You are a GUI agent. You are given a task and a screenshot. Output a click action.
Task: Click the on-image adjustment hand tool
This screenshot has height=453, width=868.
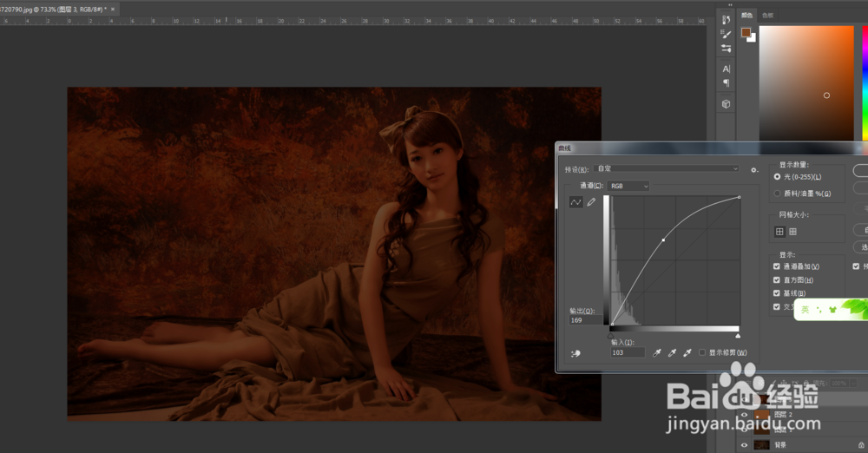575,353
